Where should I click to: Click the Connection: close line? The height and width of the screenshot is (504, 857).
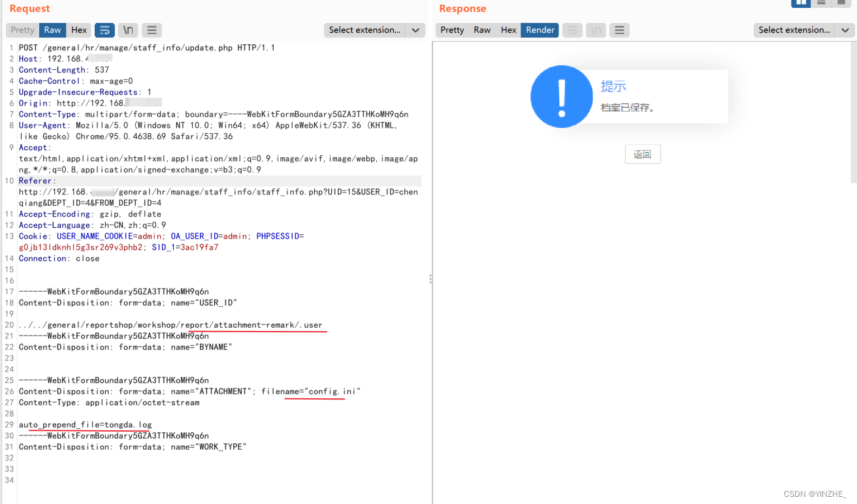(59, 259)
